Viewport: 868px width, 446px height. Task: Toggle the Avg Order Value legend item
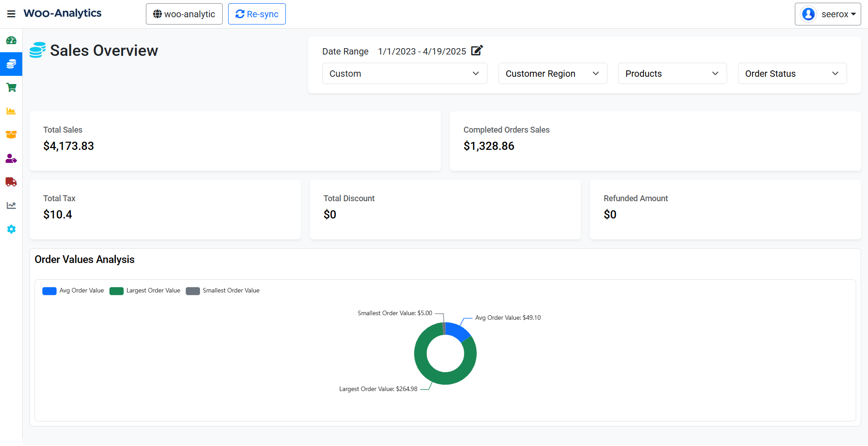73,291
